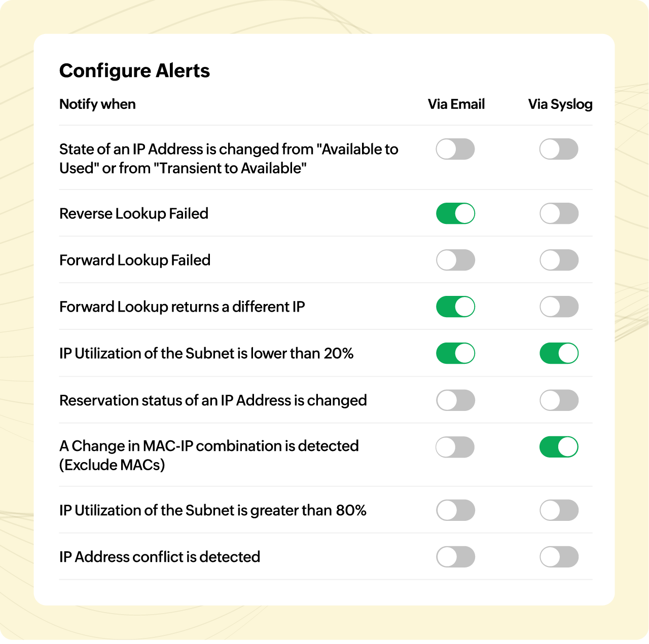Enable syslog for utilization greater than 80%
Image resolution: width=649 pixels, height=644 pixels.
click(559, 510)
